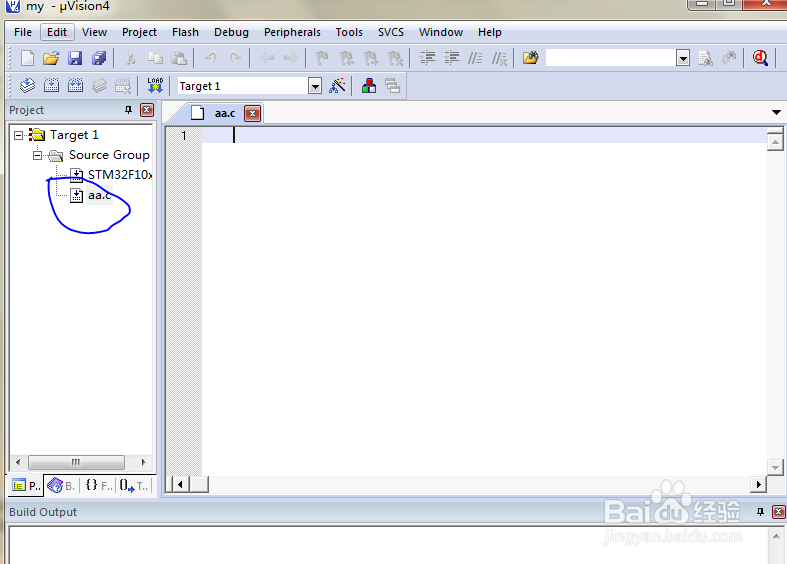The image size is (787, 564).
Task: Open a file using folder icon
Action: point(51,58)
